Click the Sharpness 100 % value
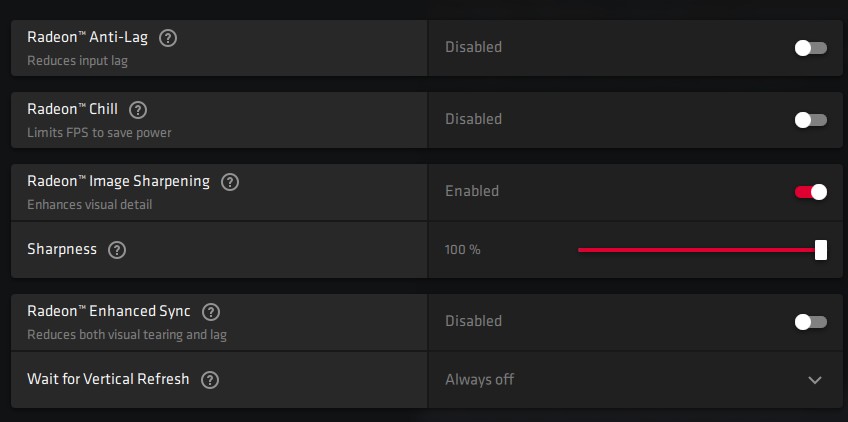 463,250
